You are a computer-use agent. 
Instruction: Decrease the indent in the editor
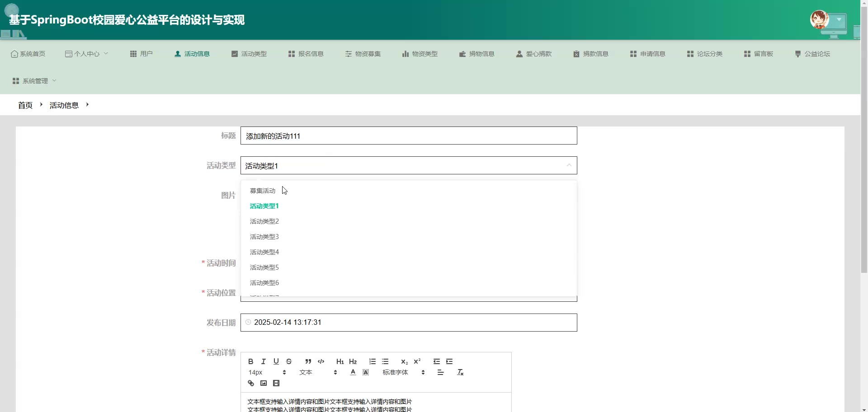(436, 361)
